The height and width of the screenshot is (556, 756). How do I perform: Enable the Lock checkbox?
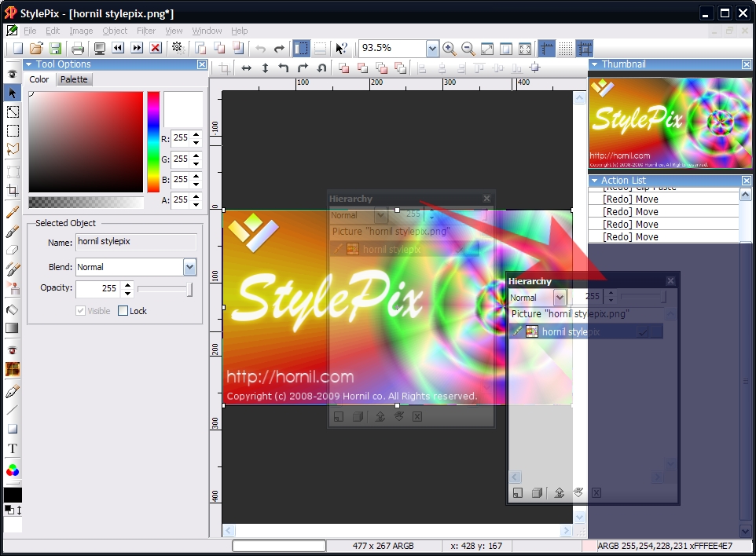[123, 311]
